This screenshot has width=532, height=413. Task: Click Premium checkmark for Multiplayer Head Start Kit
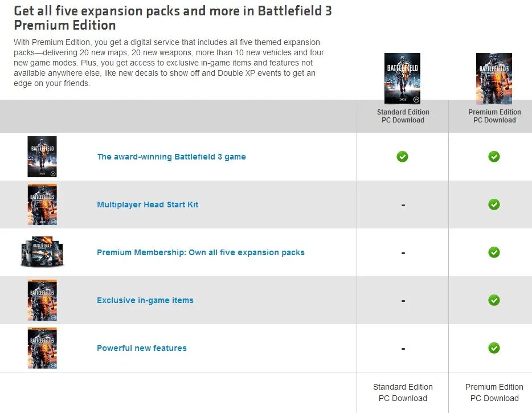[494, 205]
